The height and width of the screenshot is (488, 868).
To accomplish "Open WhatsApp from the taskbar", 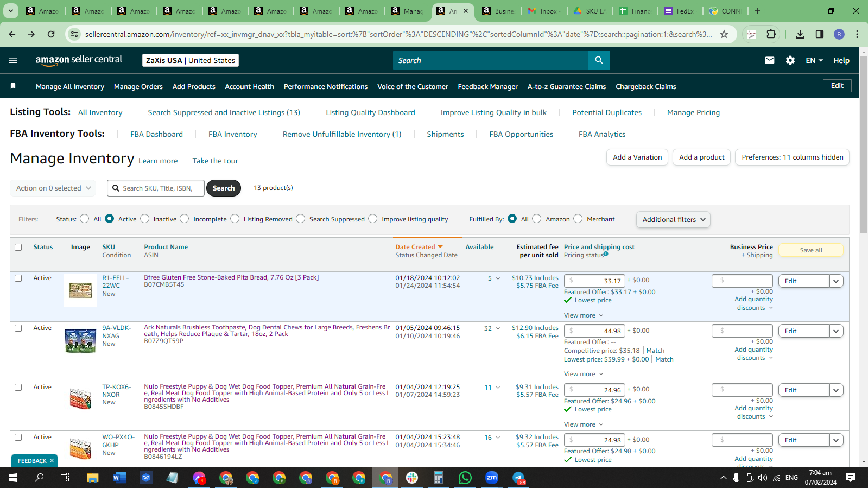I will pyautogui.click(x=465, y=478).
